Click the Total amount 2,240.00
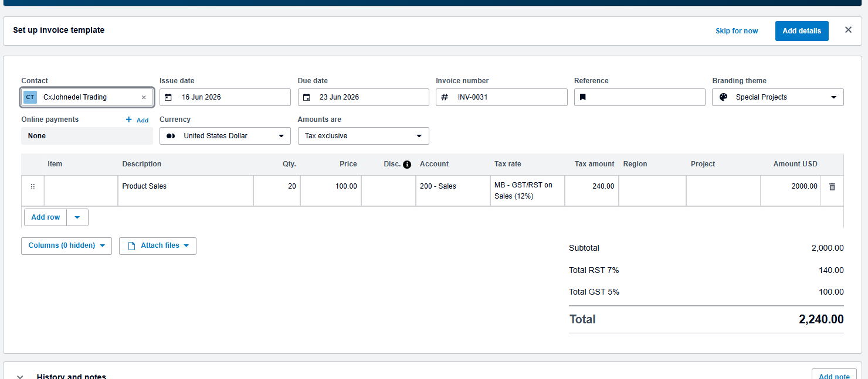This screenshot has height=379, width=868. (x=821, y=320)
